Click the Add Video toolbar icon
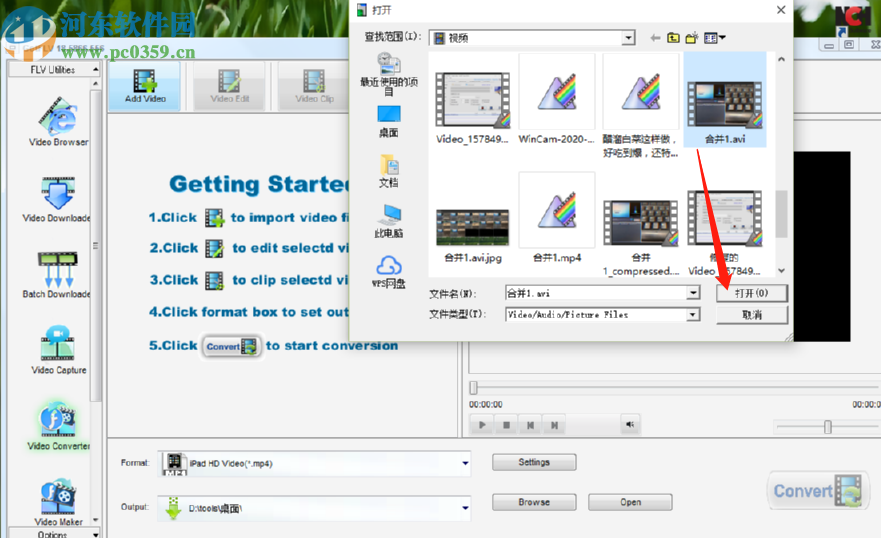 click(144, 86)
